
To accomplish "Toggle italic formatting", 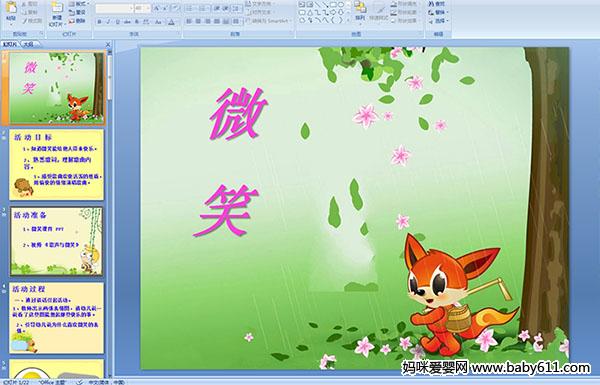I will click(108, 22).
